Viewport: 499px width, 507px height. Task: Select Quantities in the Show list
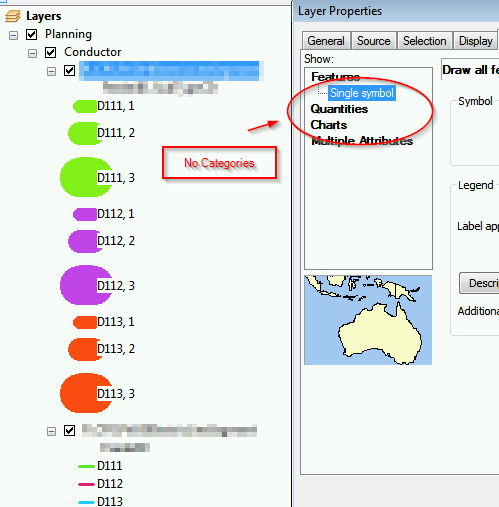click(339, 109)
